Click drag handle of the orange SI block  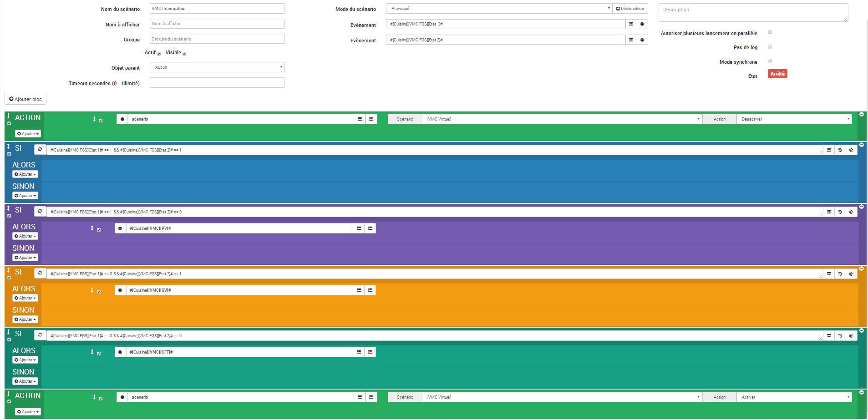[x=8, y=270]
